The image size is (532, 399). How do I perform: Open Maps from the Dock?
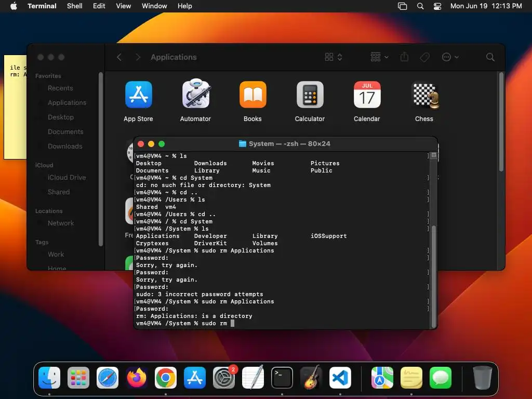click(382, 378)
